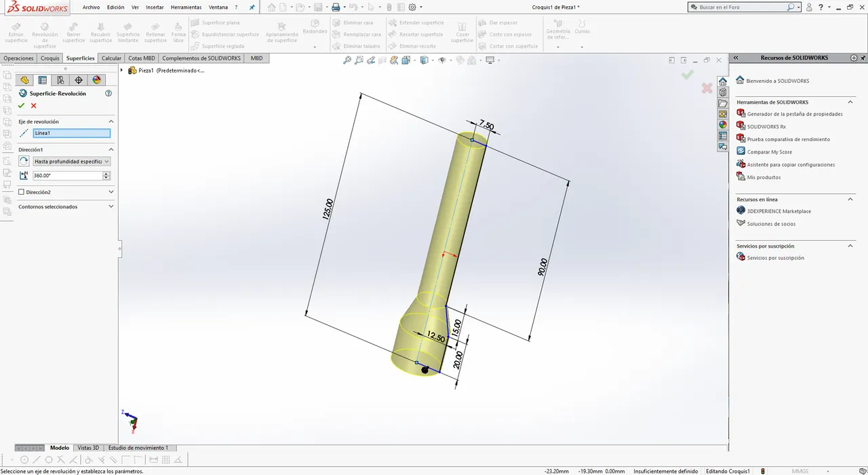Collapse Herramientas de SOLIDWORKS group

[850, 102]
